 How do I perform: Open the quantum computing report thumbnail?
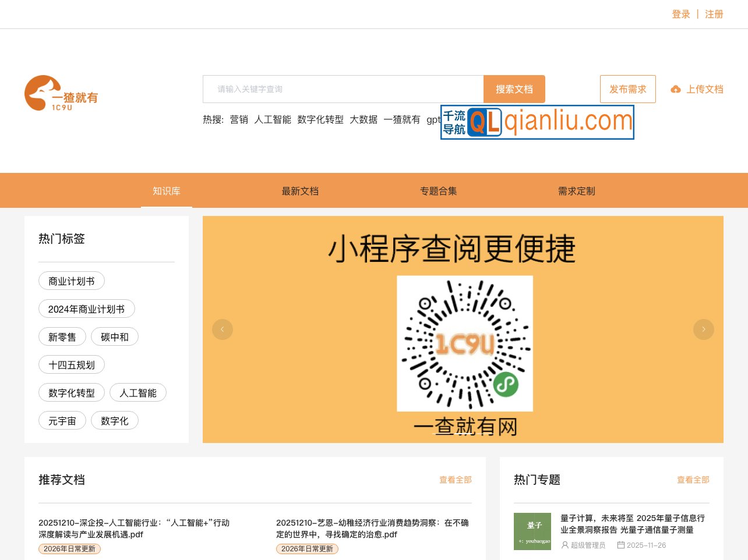tap(531, 531)
